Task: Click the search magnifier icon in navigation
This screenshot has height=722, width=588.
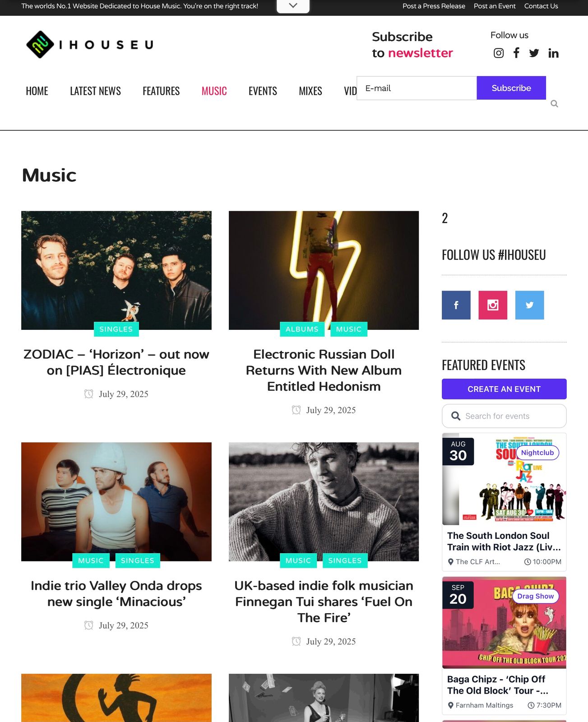Action: [554, 104]
